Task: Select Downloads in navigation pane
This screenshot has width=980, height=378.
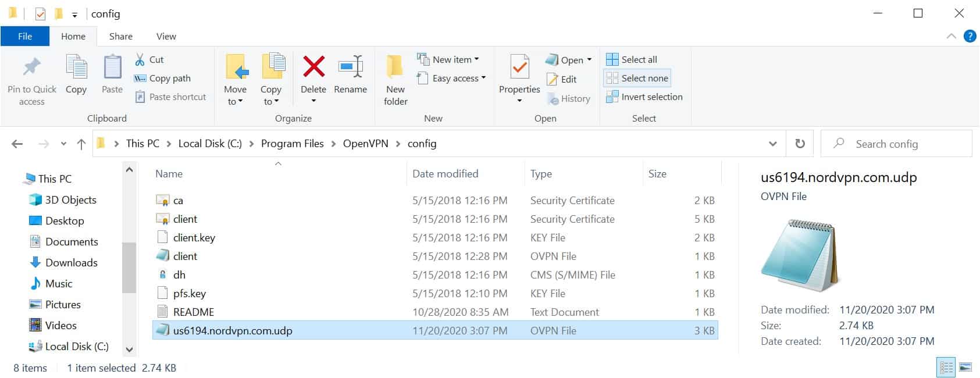Action: coord(64,262)
